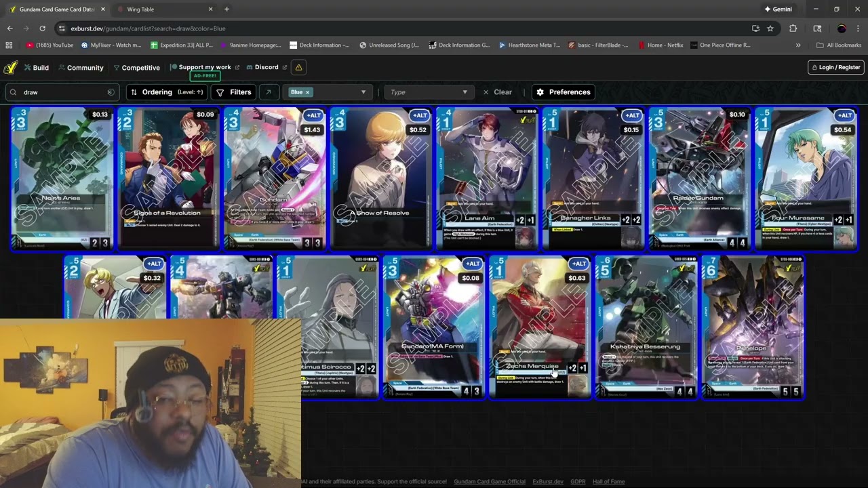Reload the current page
The height and width of the screenshot is (488, 868).
click(x=42, y=28)
